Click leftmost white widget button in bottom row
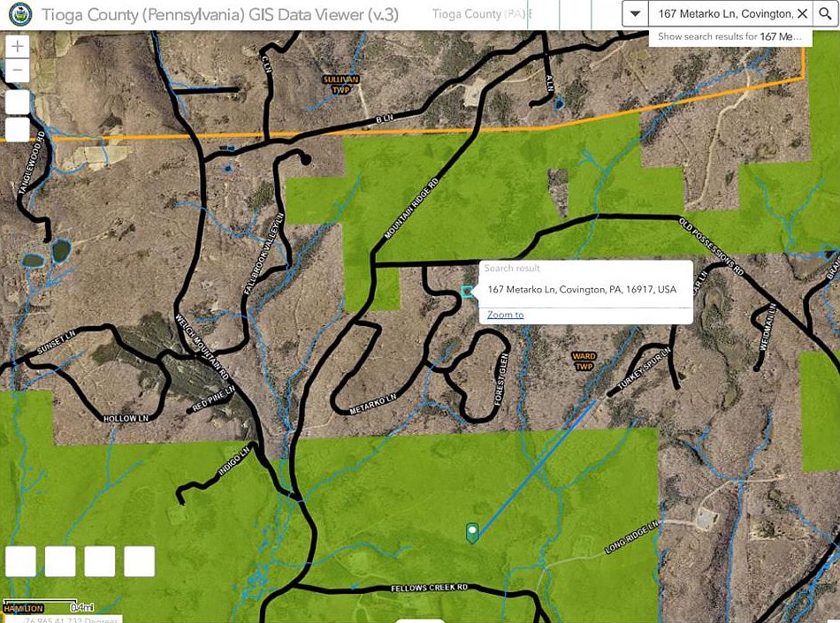The height and width of the screenshot is (623, 840). click(21, 561)
